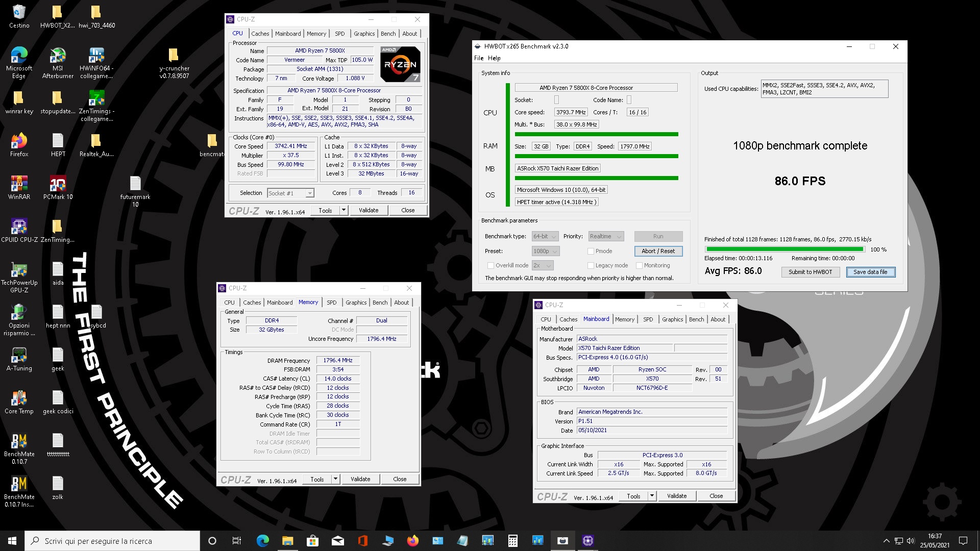
Task: Click volume icon in system tray
Action: 911,541
